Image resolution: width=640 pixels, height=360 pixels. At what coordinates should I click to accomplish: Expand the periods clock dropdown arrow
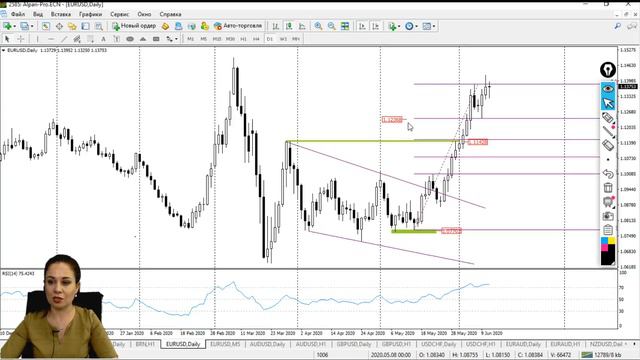tap(416, 27)
